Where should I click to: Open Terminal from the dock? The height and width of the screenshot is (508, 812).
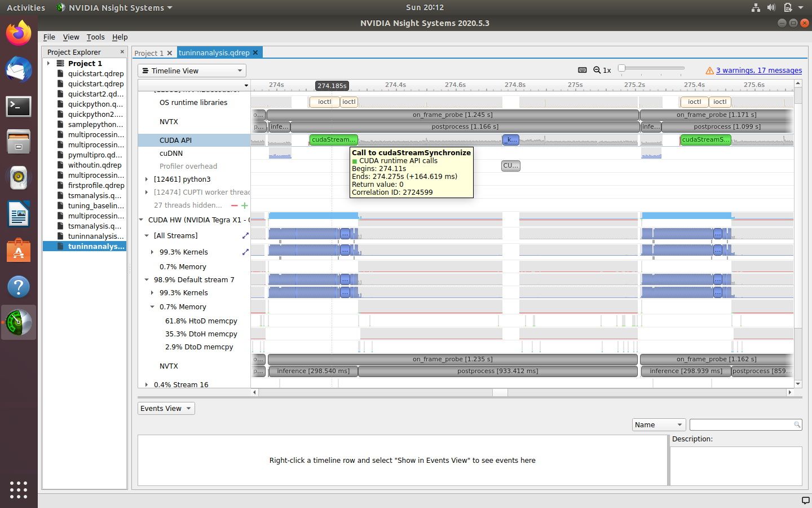tap(19, 106)
